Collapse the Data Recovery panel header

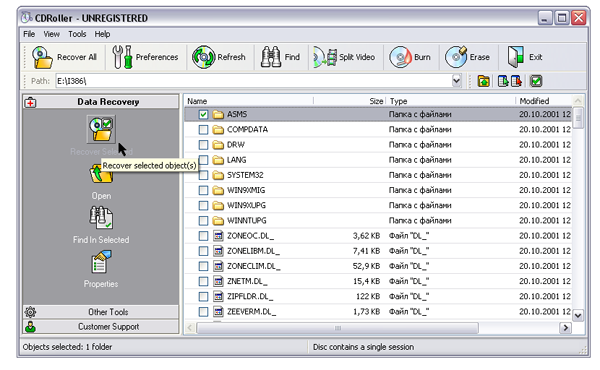101,102
